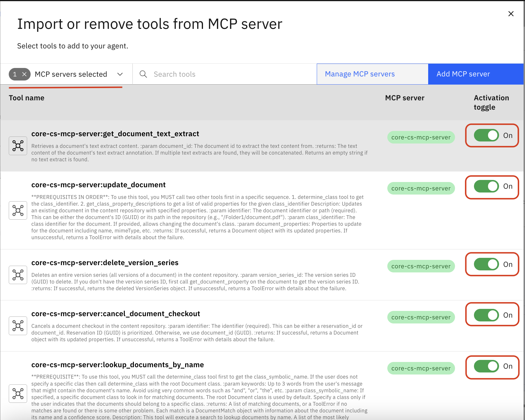Open Manage MCP servers
Image resolution: width=525 pixels, height=420 pixels.
[360, 74]
